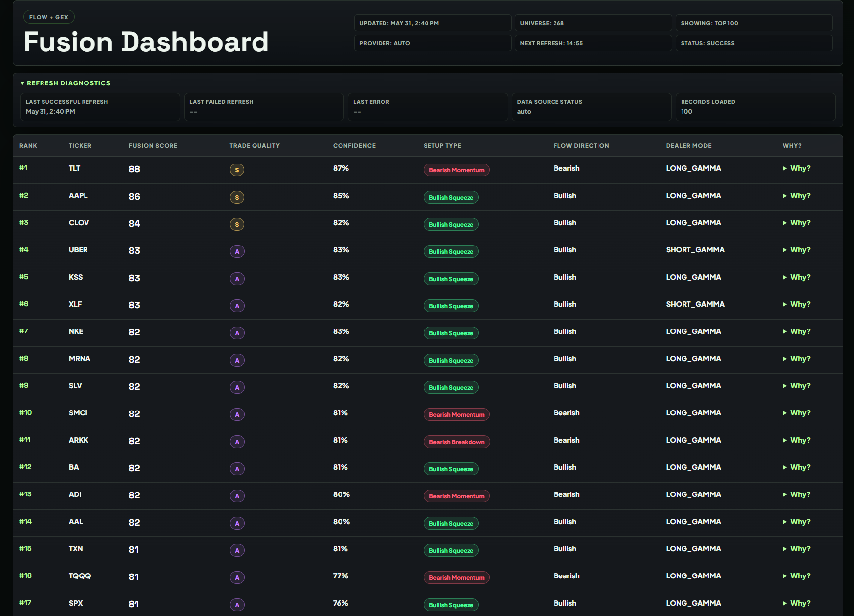Click the A quality badge for NKE

click(237, 333)
